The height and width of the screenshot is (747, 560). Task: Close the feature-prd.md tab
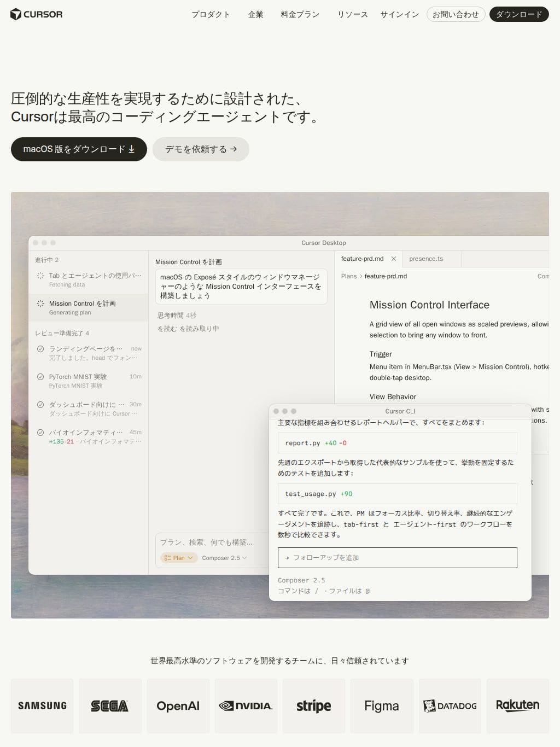point(393,259)
